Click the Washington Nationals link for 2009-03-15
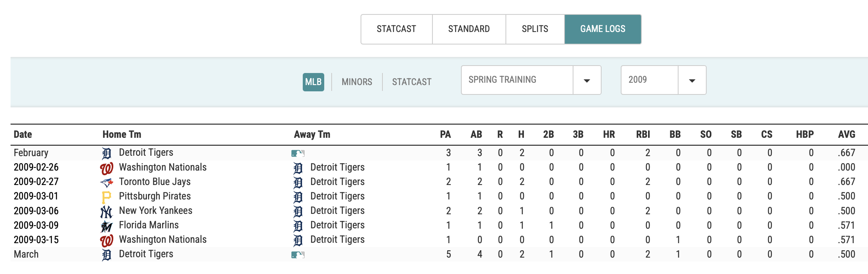This screenshot has height=274, width=868. 163,240
